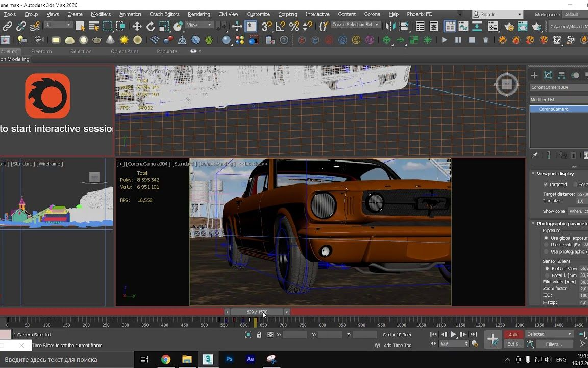Click the time slider showing 629 / 1500
Viewport: 588px width, 368px height.
(257, 312)
